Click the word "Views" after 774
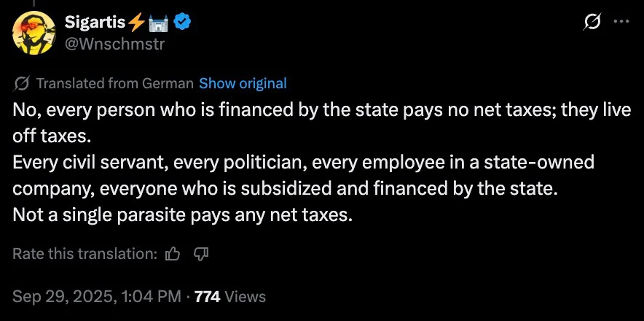The image size is (644, 321). [x=246, y=296]
